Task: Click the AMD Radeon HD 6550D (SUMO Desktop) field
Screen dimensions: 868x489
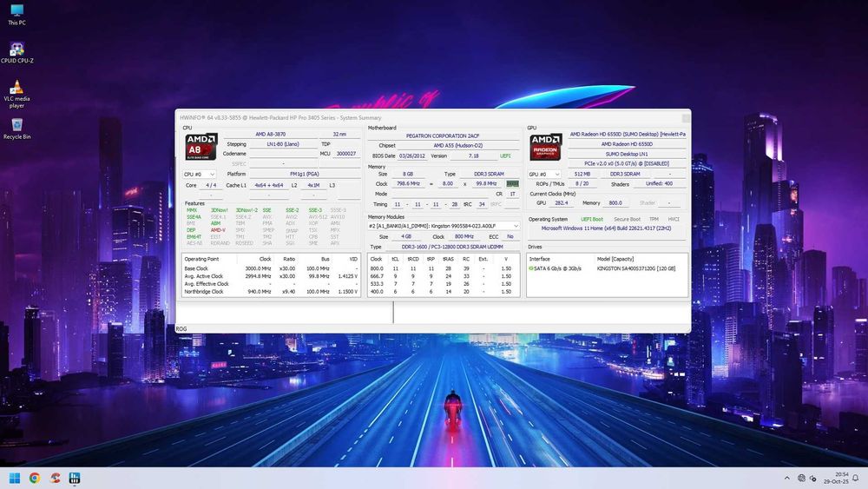Action: (628, 134)
